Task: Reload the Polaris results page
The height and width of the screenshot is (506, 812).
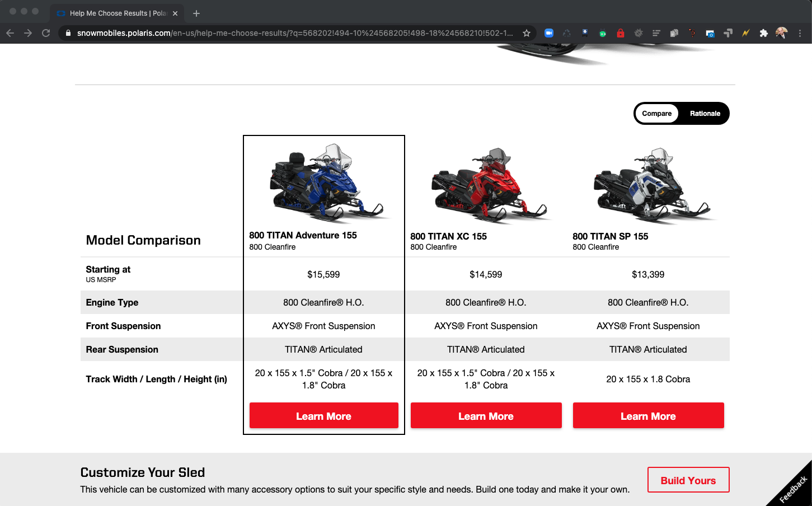Action: coord(46,33)
